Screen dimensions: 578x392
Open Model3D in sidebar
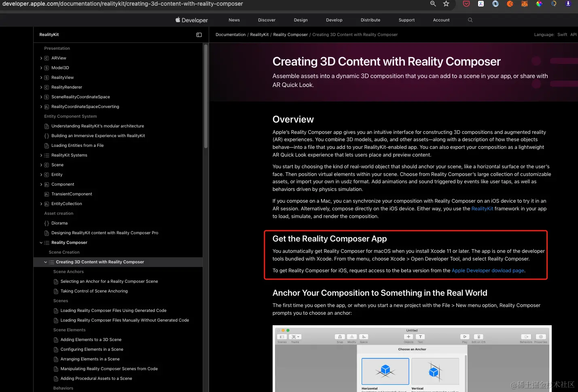tap(60, 68)
